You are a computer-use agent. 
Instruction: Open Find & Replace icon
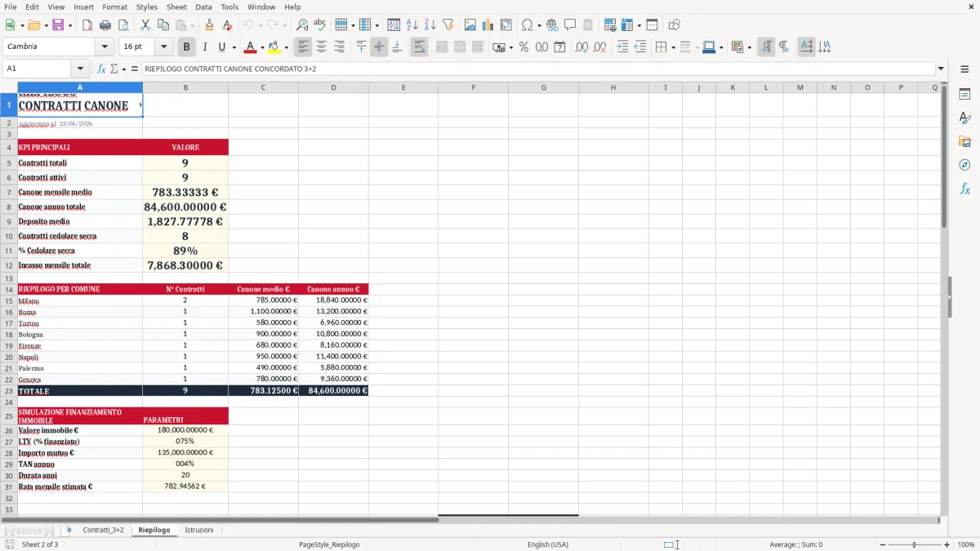[x=302, y=25]
